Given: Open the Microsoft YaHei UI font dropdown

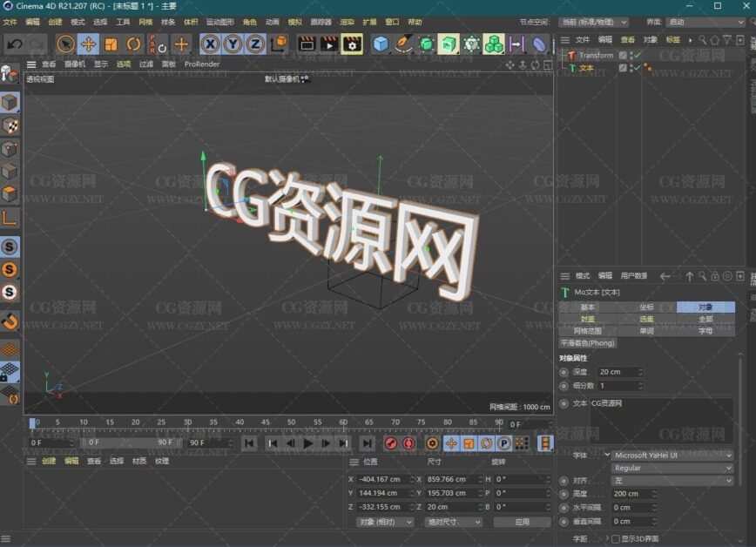Looking at the screenshot, I should [x=672, y=455].
